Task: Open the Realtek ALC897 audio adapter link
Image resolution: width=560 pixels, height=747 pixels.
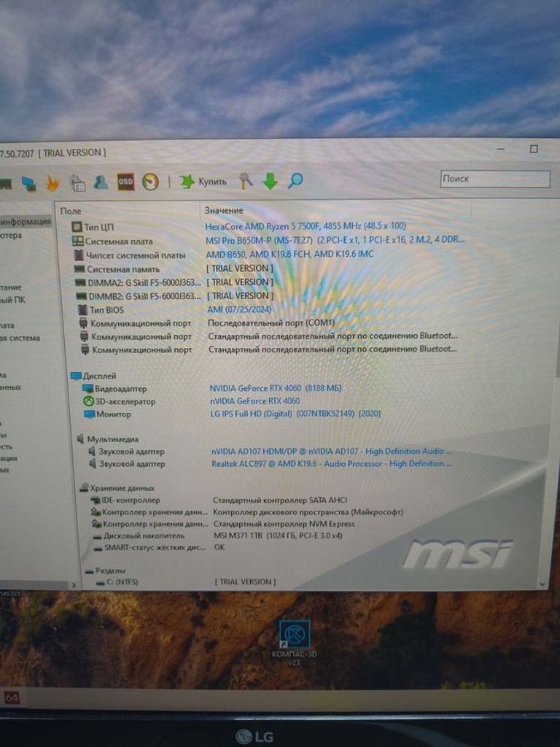Action: 332,463
